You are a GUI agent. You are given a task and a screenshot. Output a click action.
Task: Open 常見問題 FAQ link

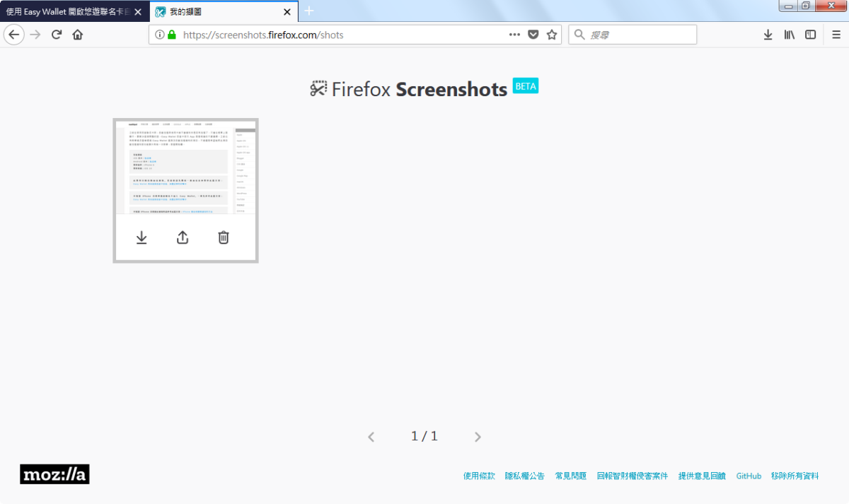[571, 476]
